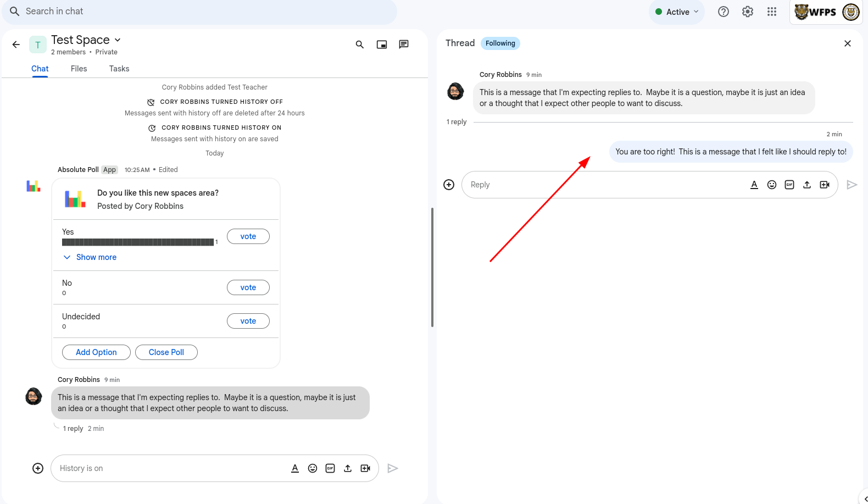Open plus menu beside main message box
Screen dimensions: 868x504
coord(38,468)
